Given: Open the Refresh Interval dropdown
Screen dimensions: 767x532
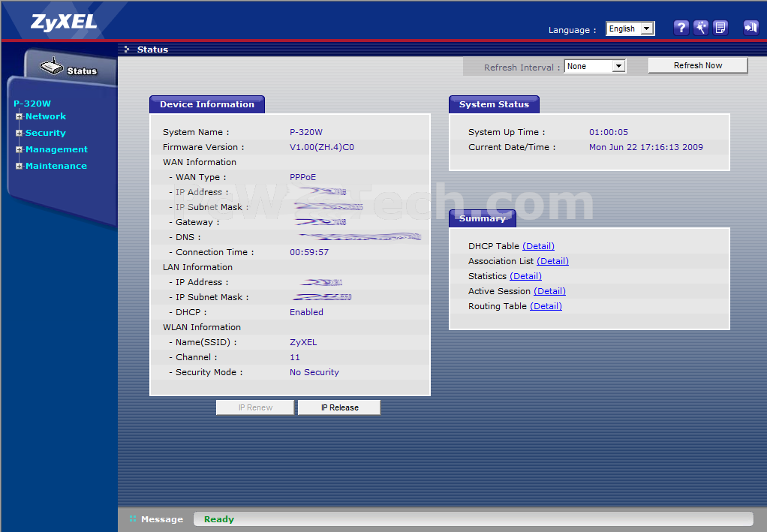Looking at the screenshot, I should click(x=595, y=66).
